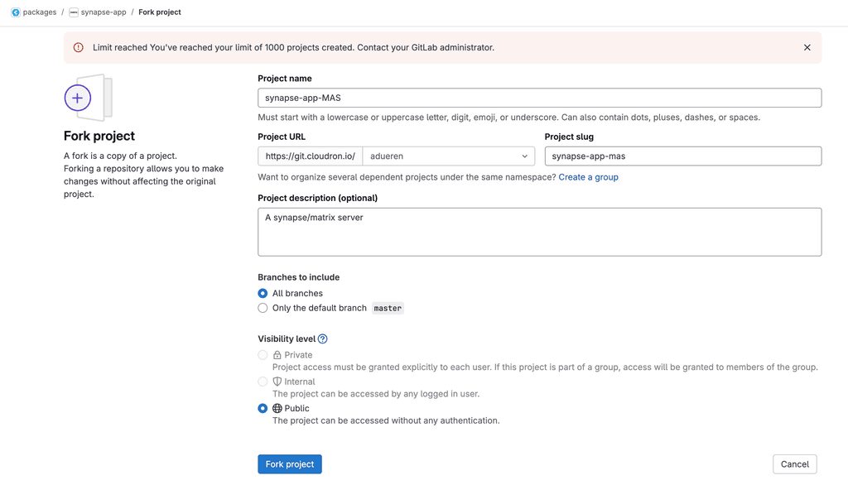Go to packages breadcrumb
This screenshot has width=848, height=504.
coord(40,12)
